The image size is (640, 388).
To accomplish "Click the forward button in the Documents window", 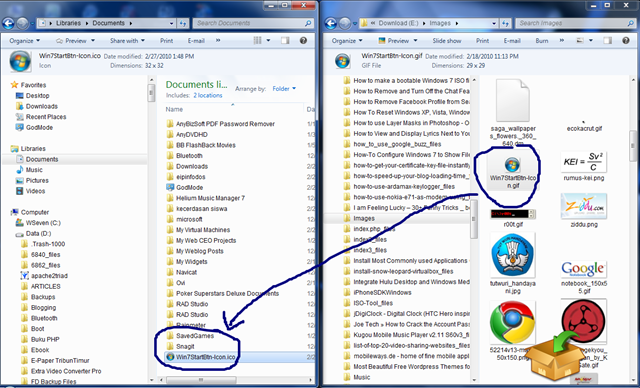I will (x=23, y=24).
